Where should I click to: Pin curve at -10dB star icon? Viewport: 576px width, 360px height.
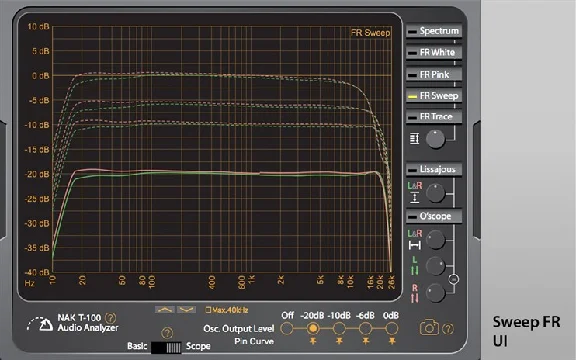[x=339, y=341]
